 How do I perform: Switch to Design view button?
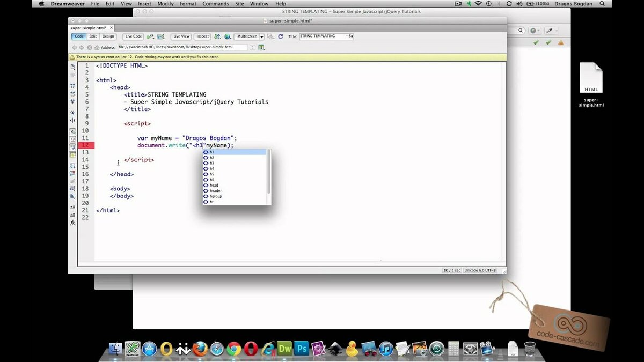tap(108, 36)
